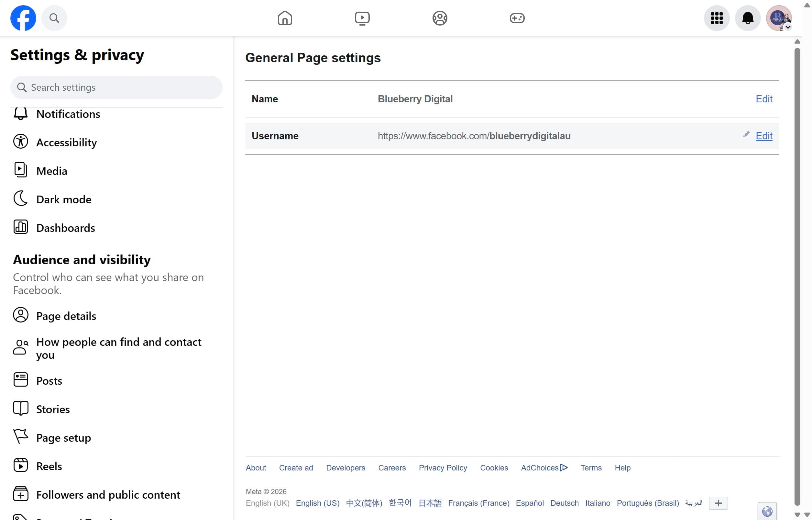Open the Video tab icon
Image resolution: width=812 pixels, height=520 pixels.
coord(362,18)
